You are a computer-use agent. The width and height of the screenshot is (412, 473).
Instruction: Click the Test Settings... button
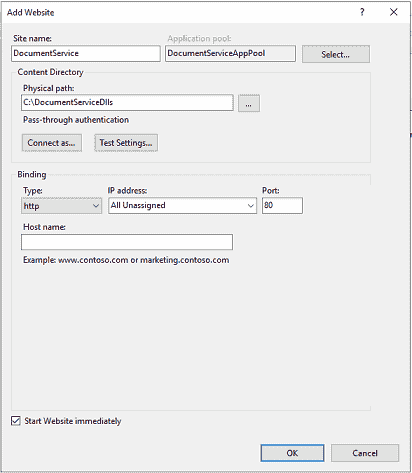click(126, 143)
